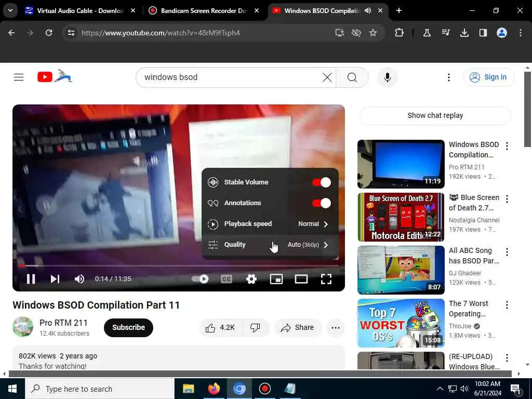Enter fullscreen mode
Viewport: 532px width, 399px height.
point(326,279)
